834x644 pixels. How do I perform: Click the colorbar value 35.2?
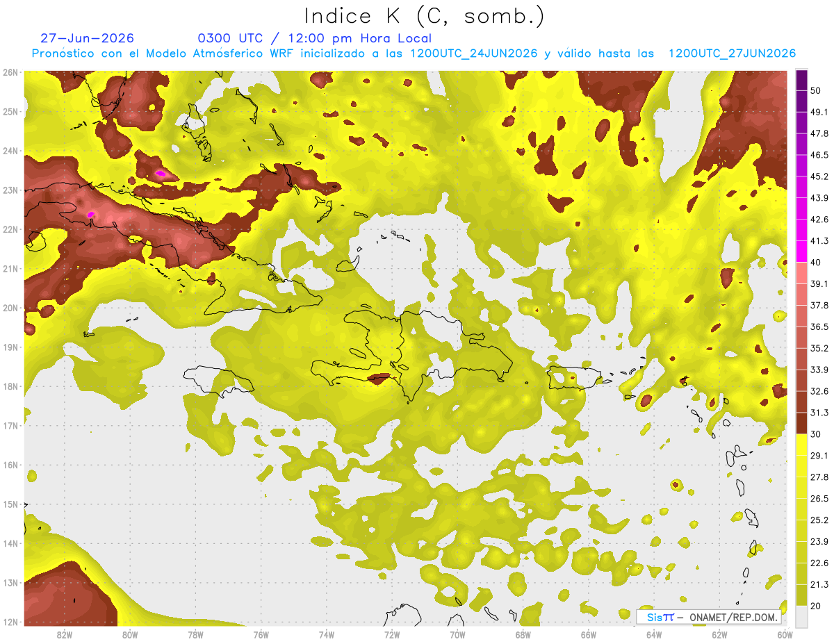819,348
